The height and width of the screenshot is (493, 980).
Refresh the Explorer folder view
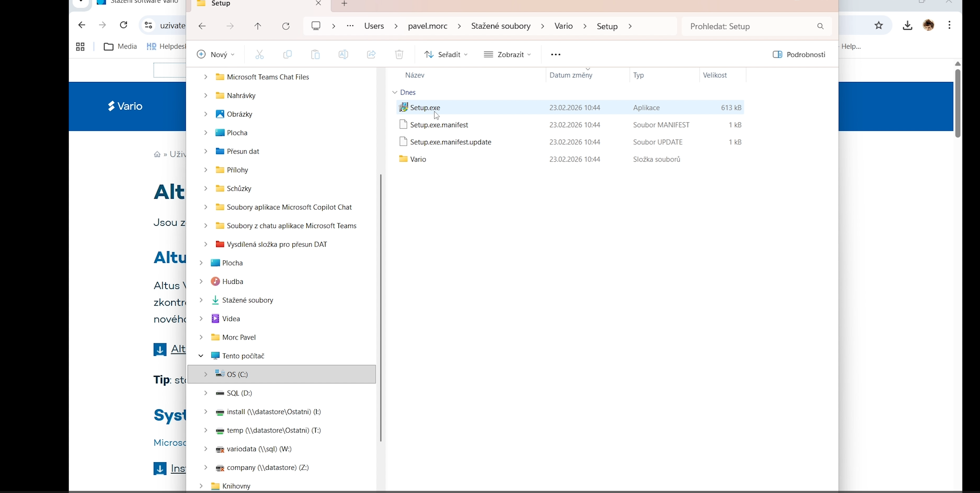point(286,26)
